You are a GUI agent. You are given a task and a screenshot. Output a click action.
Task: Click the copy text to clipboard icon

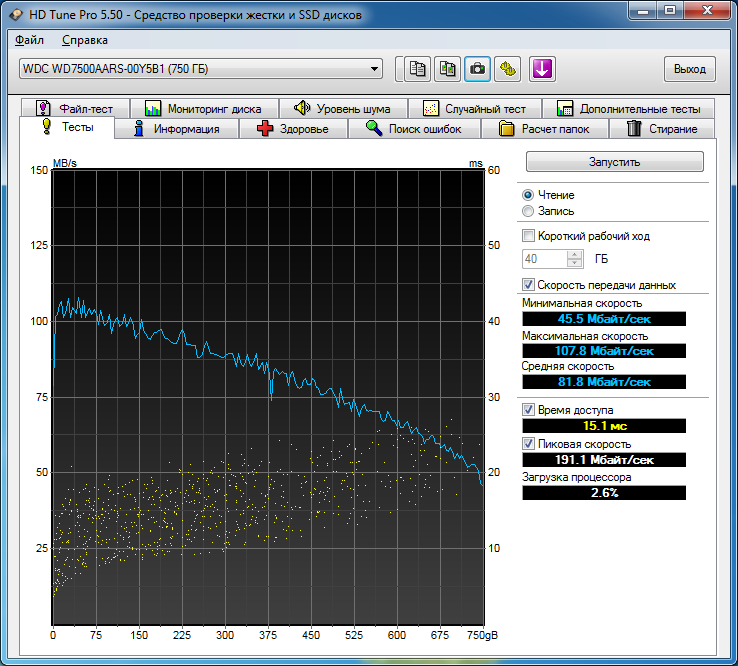(x=417, y=69)
